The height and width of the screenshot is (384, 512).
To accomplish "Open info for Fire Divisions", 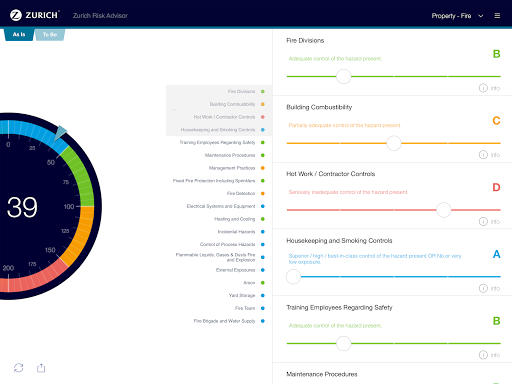I will (489, 88).
